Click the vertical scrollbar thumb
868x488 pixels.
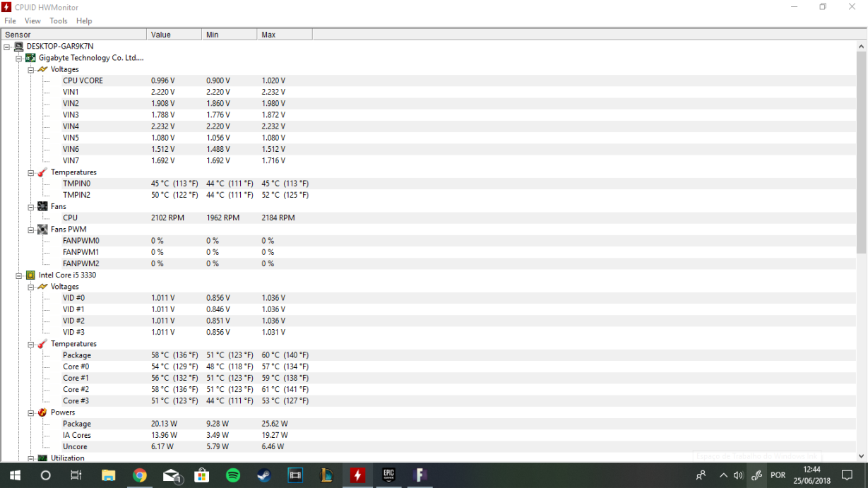tap(861, 152)
